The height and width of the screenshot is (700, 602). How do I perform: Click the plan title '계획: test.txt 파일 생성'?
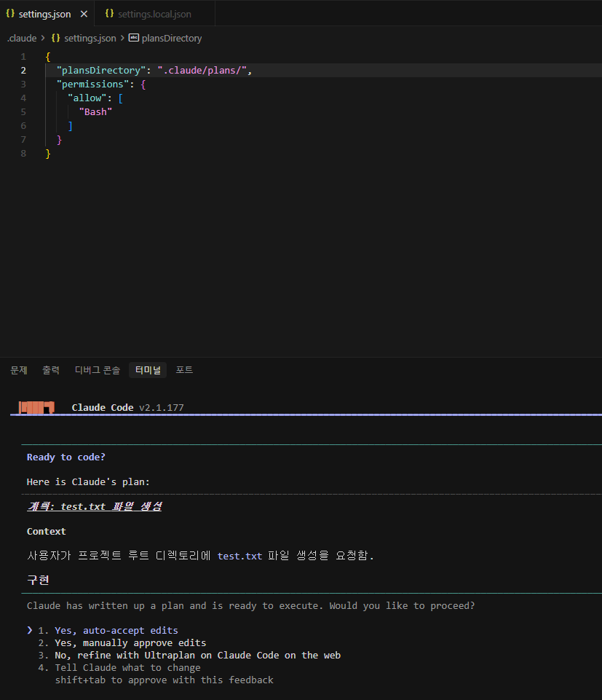pyautogui.click(x=94, y=507)
